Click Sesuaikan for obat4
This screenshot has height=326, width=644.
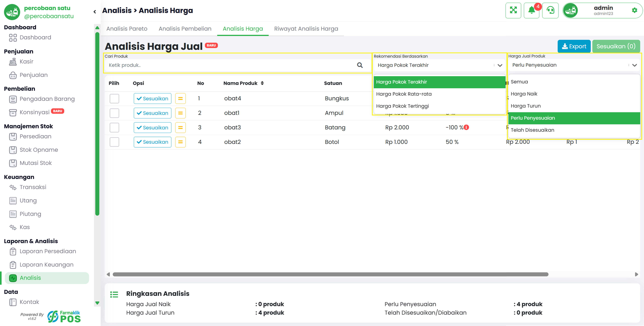pos(153,98)
